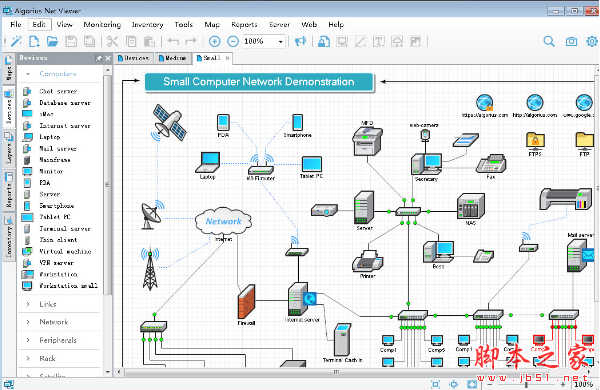Click the magic wand wizard icon

[16, 41]
